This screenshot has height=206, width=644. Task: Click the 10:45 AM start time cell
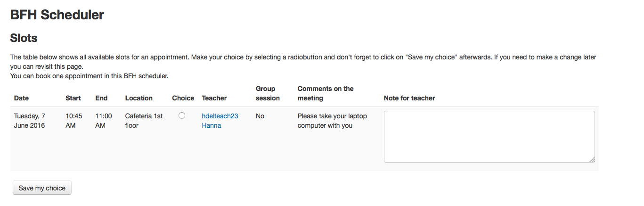74,121
